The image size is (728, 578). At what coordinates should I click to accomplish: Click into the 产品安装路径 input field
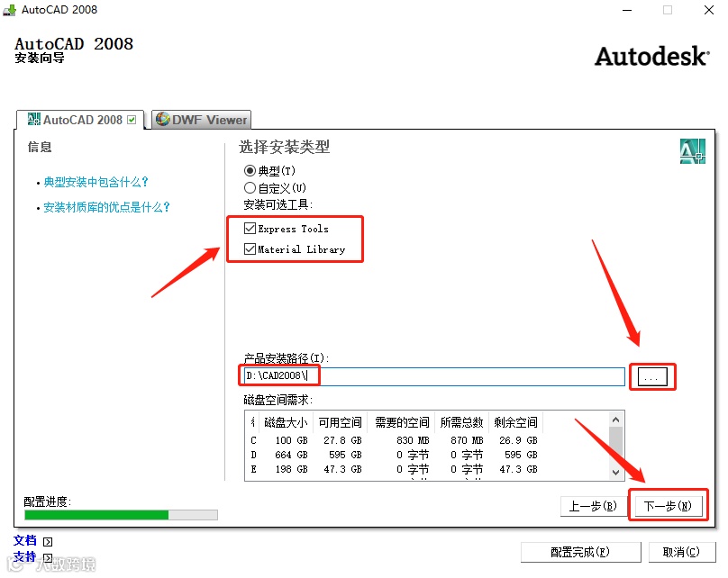pos(434,376)
